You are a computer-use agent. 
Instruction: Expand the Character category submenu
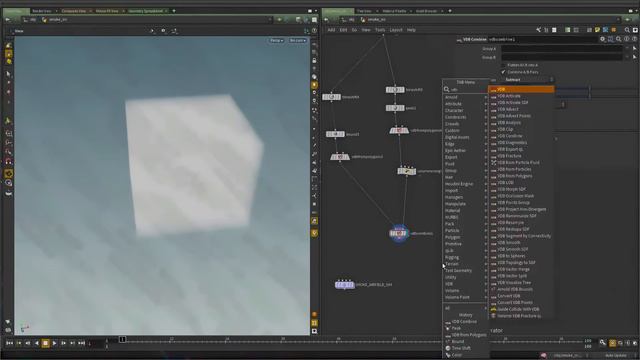454,110
